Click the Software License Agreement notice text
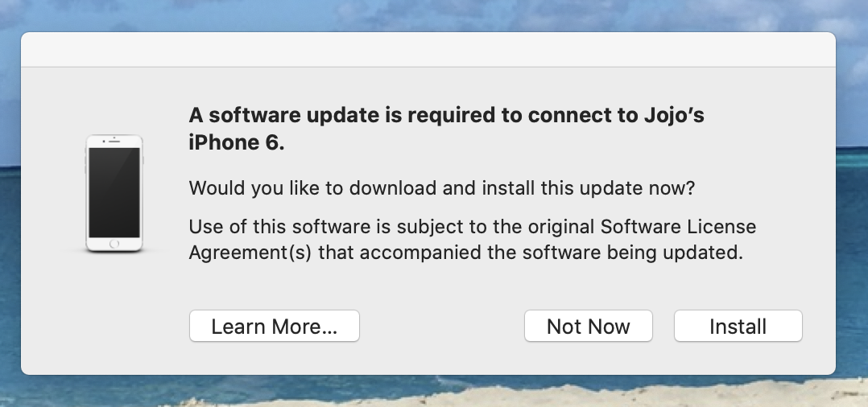 pyautogui.click(x=472, y=226)
